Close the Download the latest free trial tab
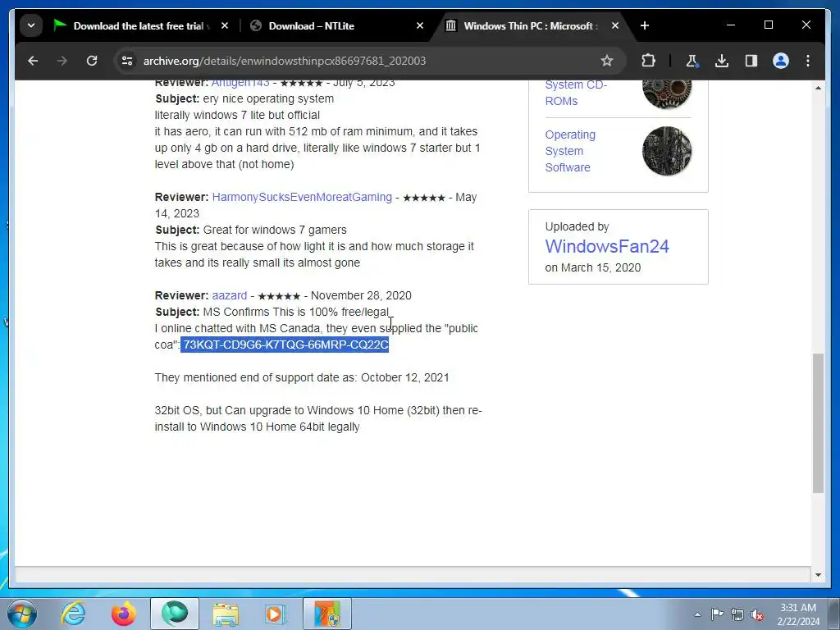 tap(225, 25)
